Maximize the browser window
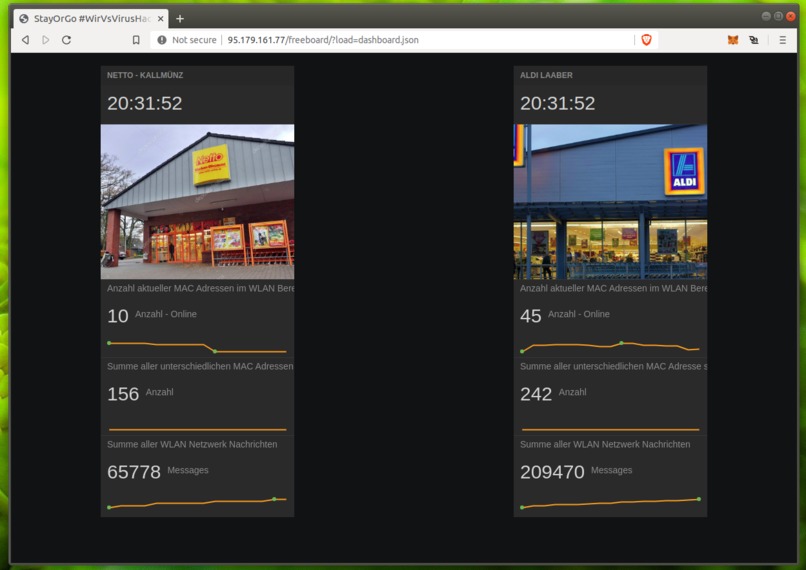This screenshot has height=570, width=806. [x=778, y=16]
